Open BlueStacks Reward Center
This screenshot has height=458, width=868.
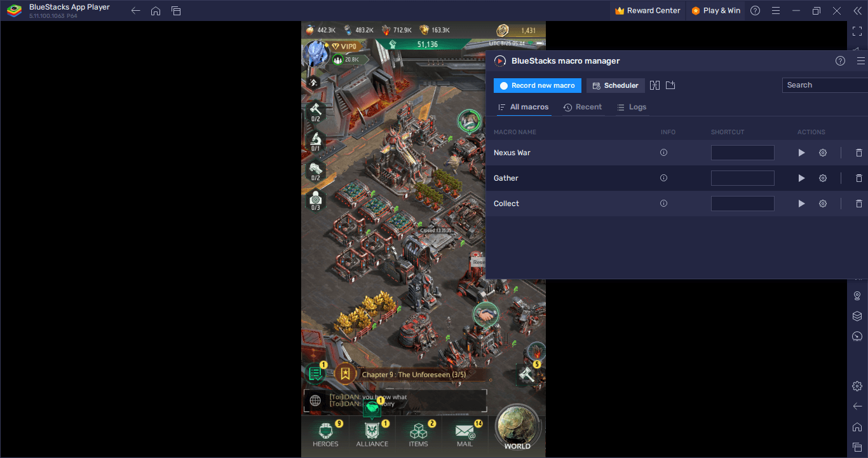click(648, 10)
